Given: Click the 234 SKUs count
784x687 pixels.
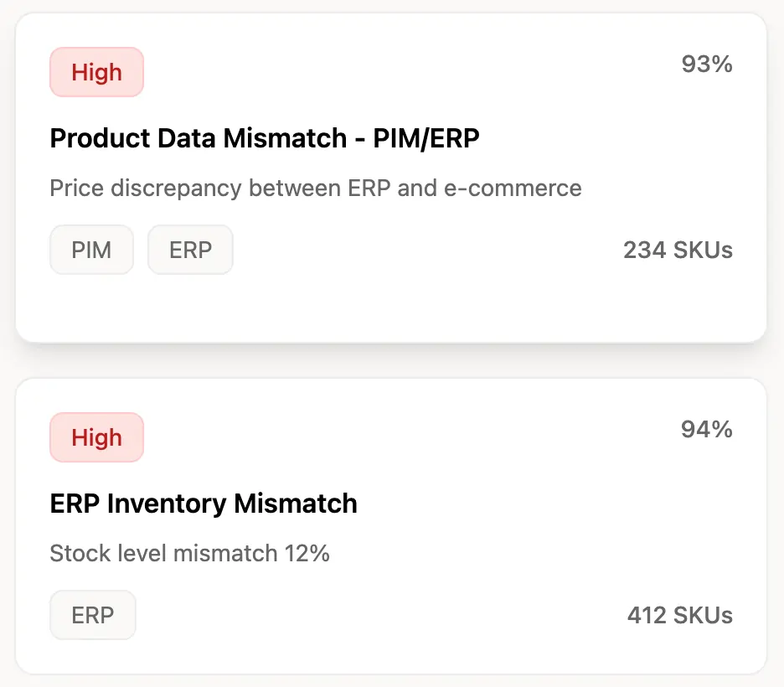Looking at the screenshot, I should (x=677, y=250).
